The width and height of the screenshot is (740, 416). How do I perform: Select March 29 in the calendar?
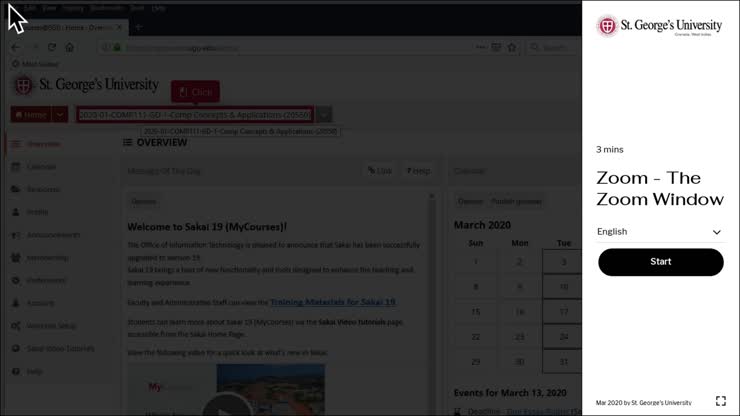pos(476,362)
